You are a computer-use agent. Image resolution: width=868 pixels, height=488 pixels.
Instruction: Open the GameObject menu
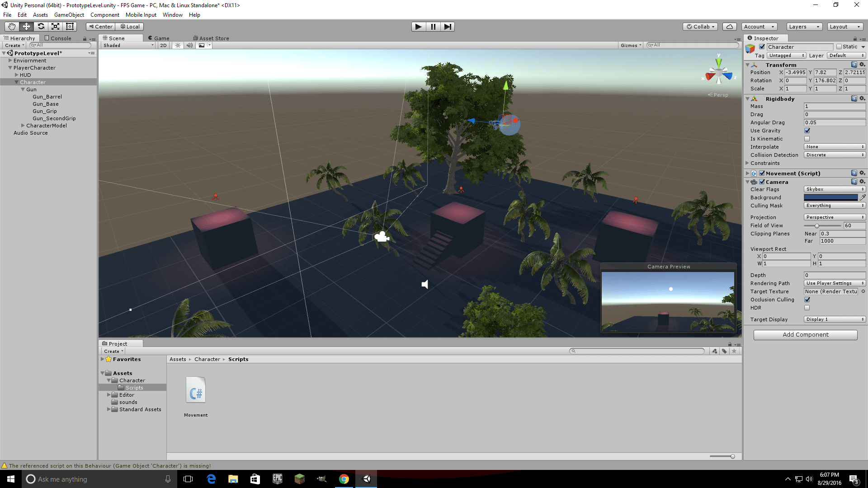coord(69,15)
